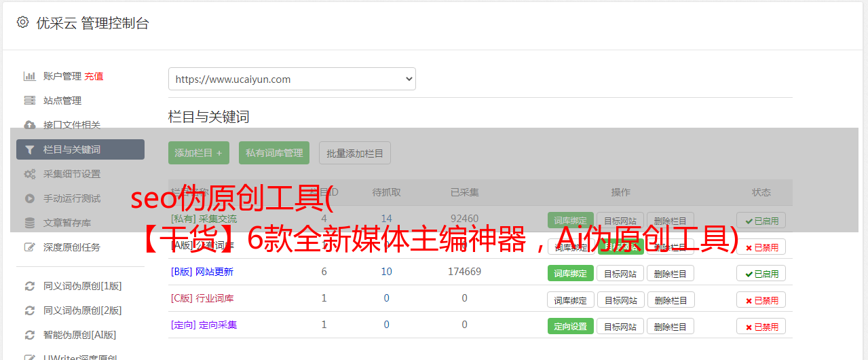
Task: Toggle 已启用 status for 网站更新 row
Action: 761,273
